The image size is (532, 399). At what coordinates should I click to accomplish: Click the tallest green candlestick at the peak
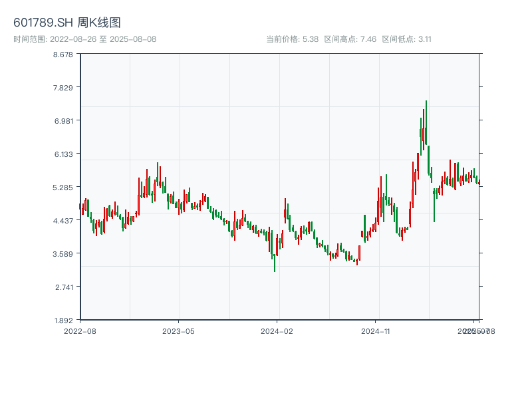click(x=426, y=123)
